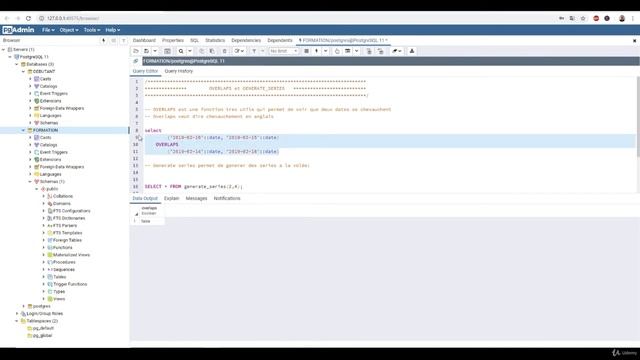The image size is (640, 360).
Task: Open Query Tool lightning icon in Browser panel
Action: pos(104,40)
